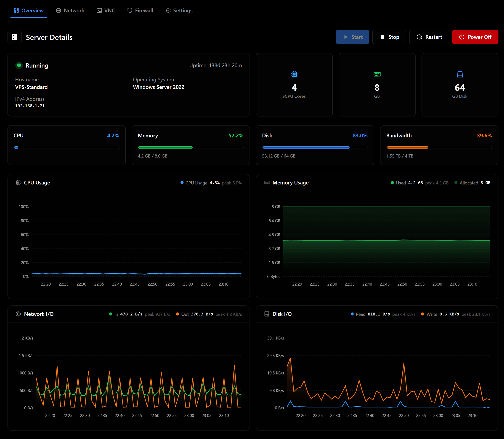Click the globe icon next to Network I/O
Viewport: 504px width, 439px height.
click(18, 314)
